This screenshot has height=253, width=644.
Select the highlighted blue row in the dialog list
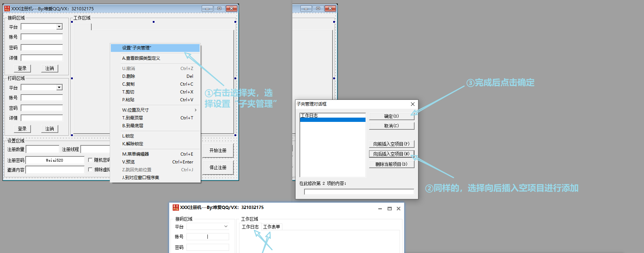coord(332,120)
